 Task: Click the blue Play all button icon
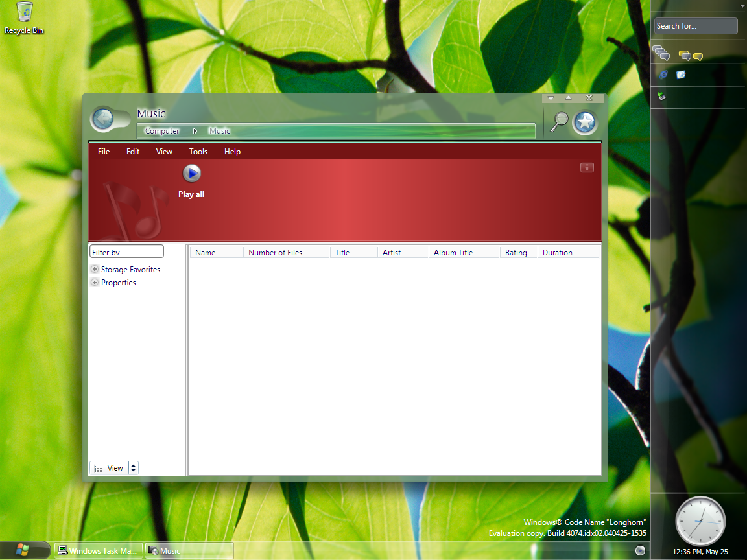(191, 173)
